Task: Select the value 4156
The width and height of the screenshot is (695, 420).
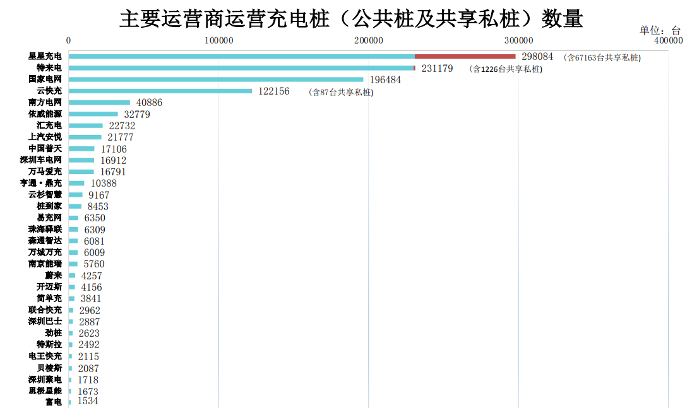Action: click(91, 287)
